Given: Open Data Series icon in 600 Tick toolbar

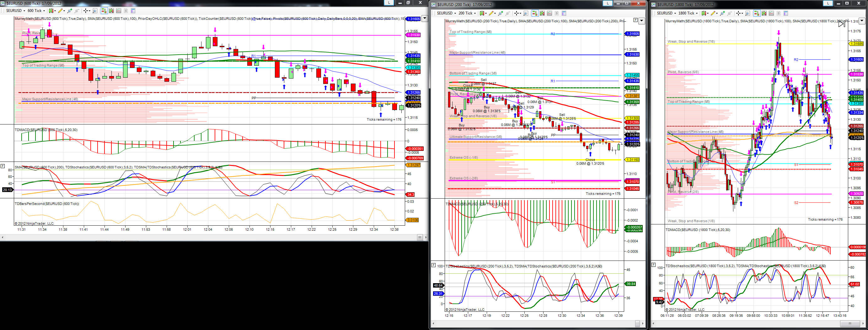Looking at the screenshot, I should [111, 11].
